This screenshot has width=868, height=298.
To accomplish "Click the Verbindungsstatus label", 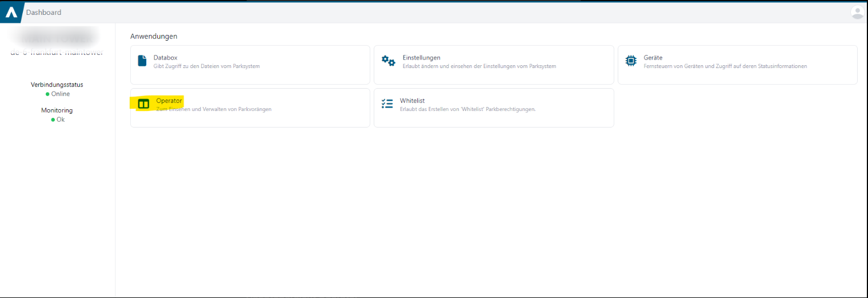I will (x=57, y=85).
